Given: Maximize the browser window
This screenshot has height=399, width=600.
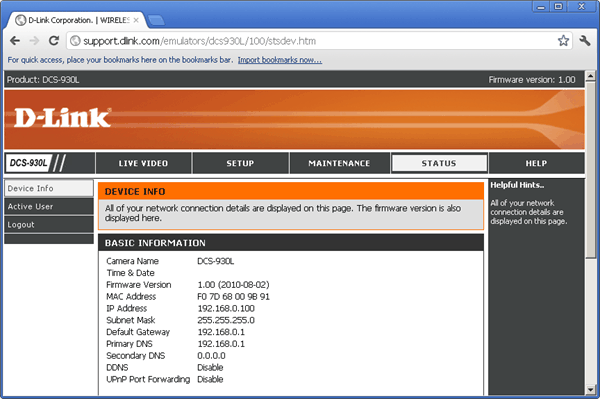Looking at the screenshot, I should tap(558, 7).
